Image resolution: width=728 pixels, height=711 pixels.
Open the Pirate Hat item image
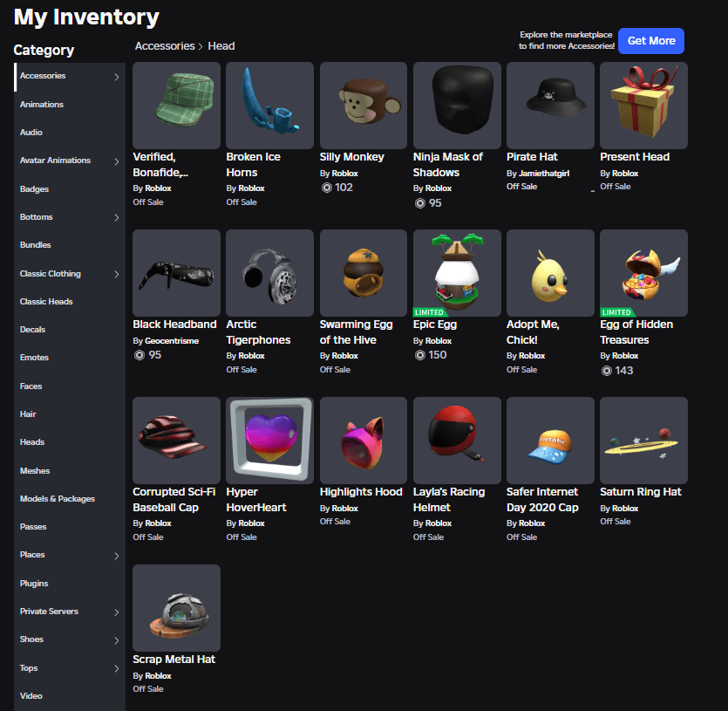[x=551, y=106]
